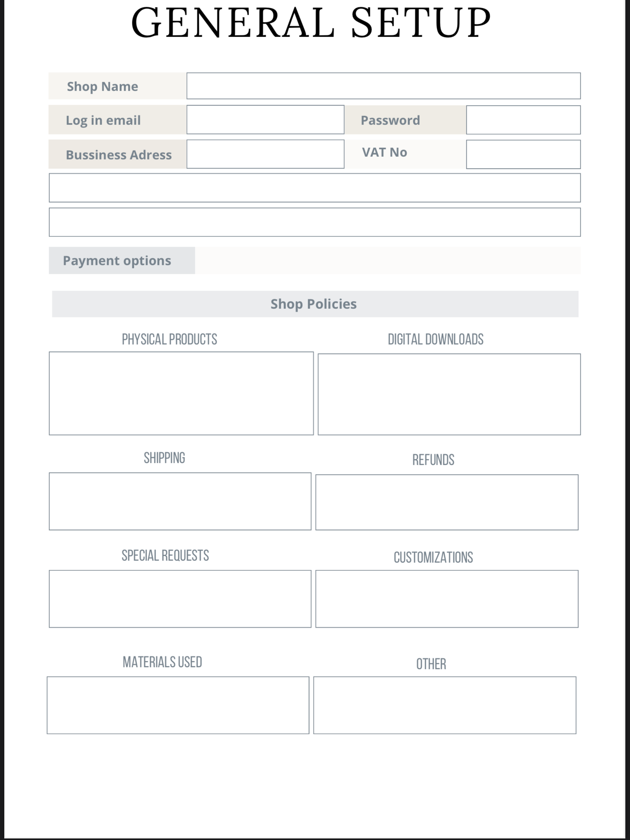
Task: Click the Shop Name input field
Action: tap(383, 86)
